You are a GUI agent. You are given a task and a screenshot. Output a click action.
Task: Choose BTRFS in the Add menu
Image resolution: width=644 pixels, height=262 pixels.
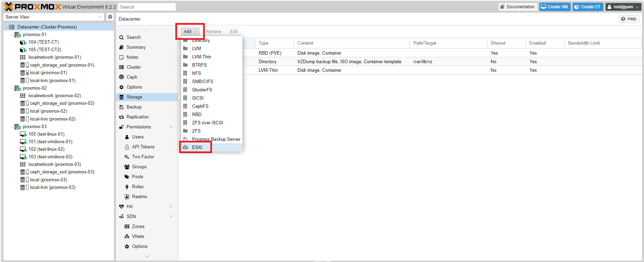212,65
